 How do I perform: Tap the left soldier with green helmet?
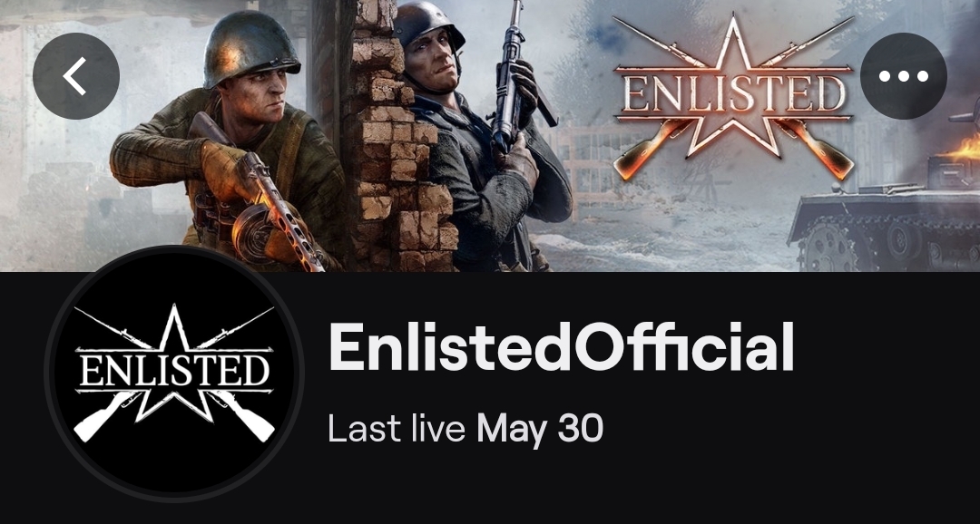coord(229,142)
